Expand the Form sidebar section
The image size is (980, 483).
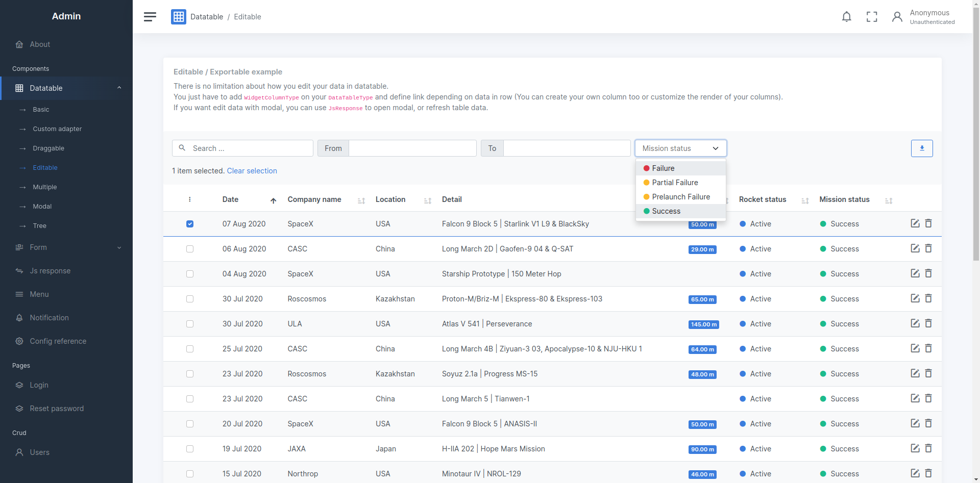pyautogui.click(x=66, y=247)
